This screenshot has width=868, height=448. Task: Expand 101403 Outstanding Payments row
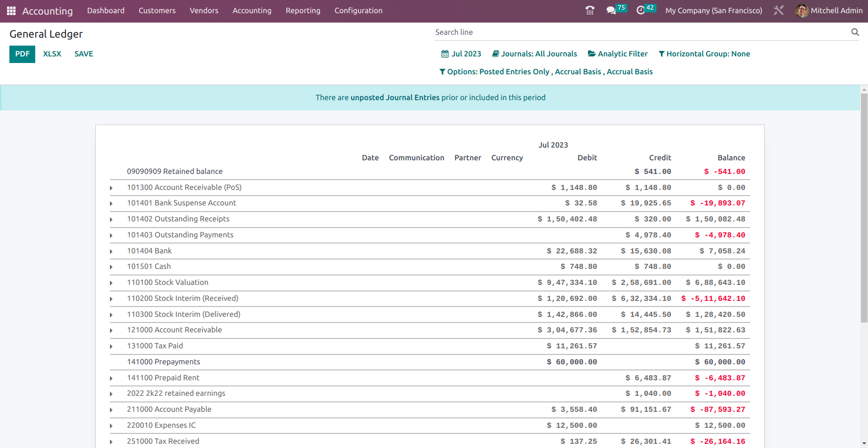coord(111,236)
